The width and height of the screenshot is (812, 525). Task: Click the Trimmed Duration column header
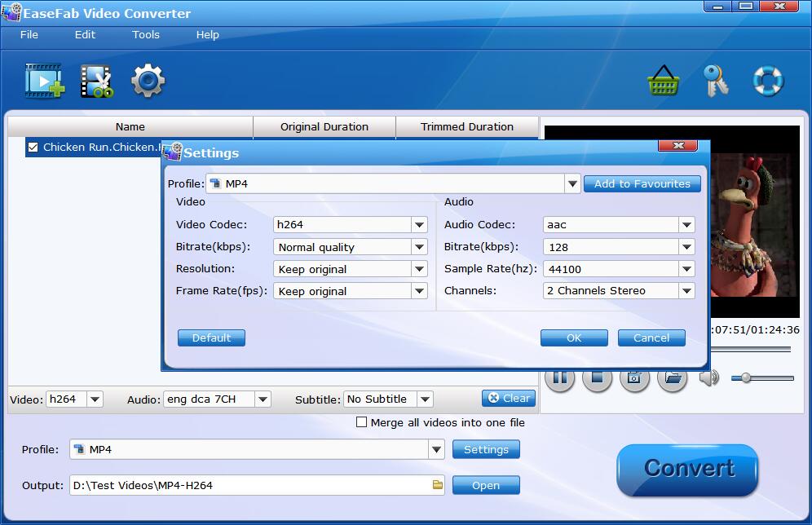[467, 127]
